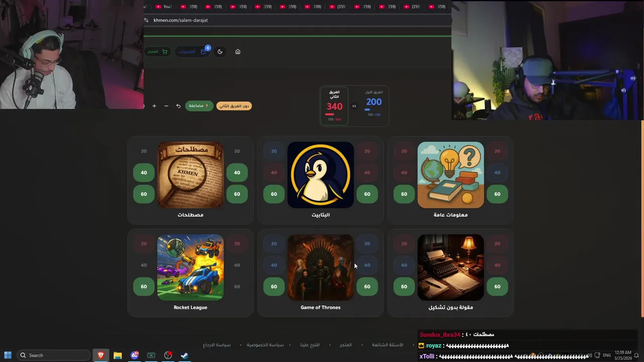The image size is (644, 362).
Task: Click the minus icon beside undo
Action: [x=166, y=106]
